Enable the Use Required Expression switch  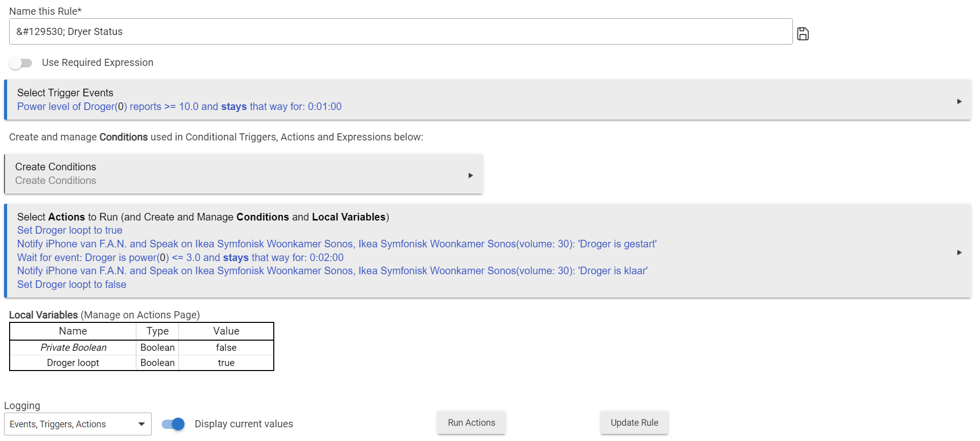click(x=21, y=63)
